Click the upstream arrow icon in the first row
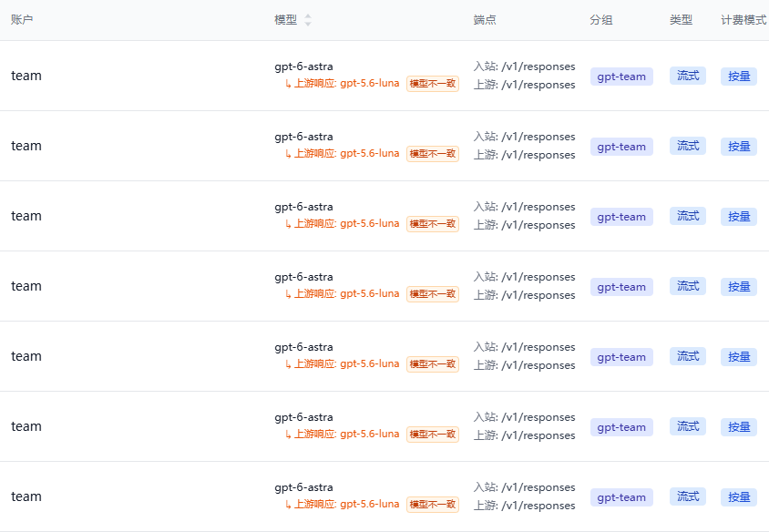Viewport: 769px width, 532px height. [288, 84]
